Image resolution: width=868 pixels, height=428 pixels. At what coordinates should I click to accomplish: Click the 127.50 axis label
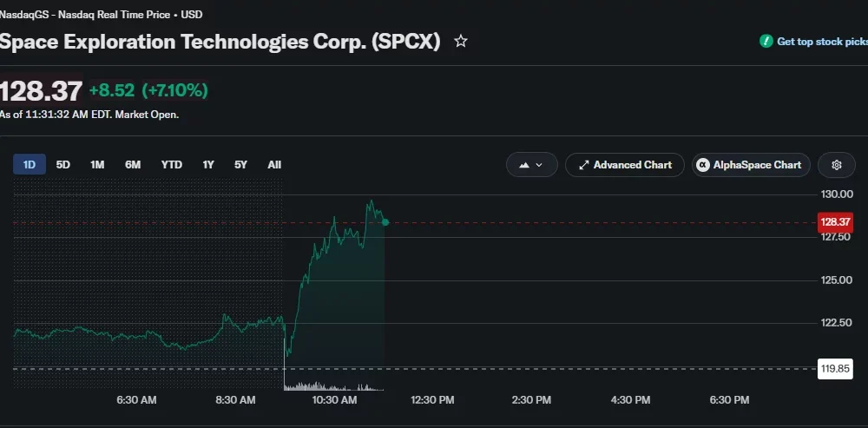coord(835,237)
